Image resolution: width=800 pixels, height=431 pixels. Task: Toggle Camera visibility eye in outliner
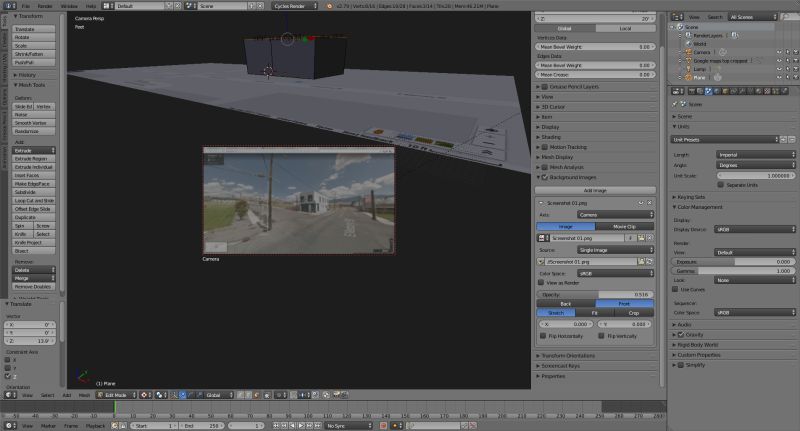tap(779, 52)
